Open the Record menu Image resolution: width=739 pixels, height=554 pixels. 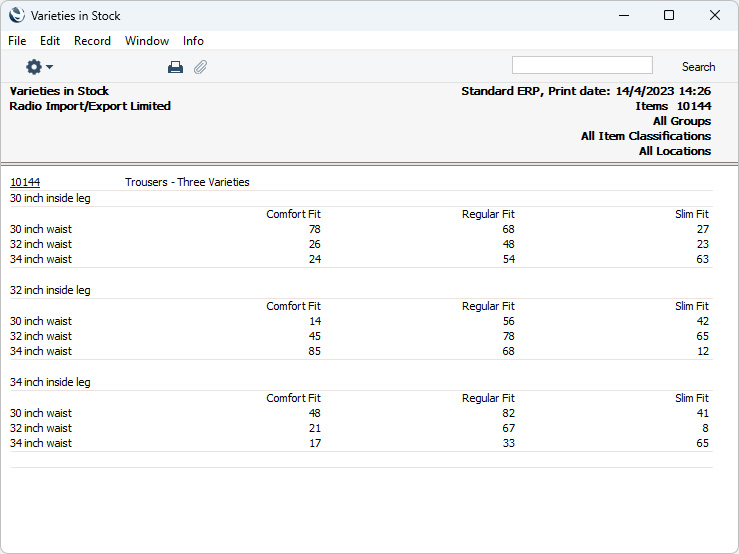point(92,41)
